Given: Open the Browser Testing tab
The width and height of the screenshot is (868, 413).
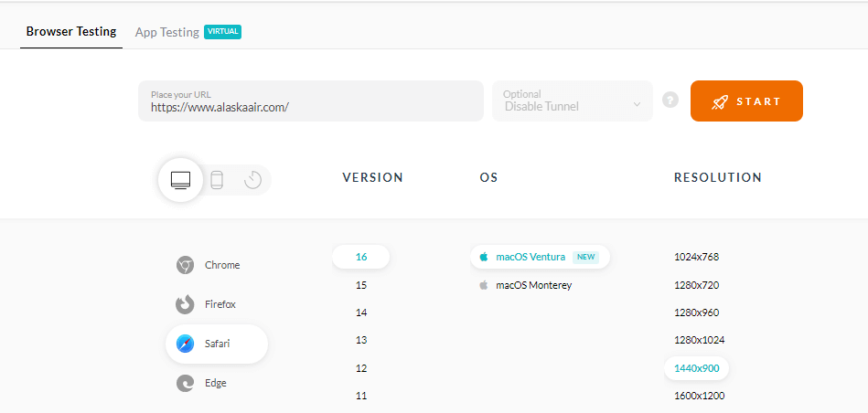Looking at the screenshot, I should click(71, 31).
